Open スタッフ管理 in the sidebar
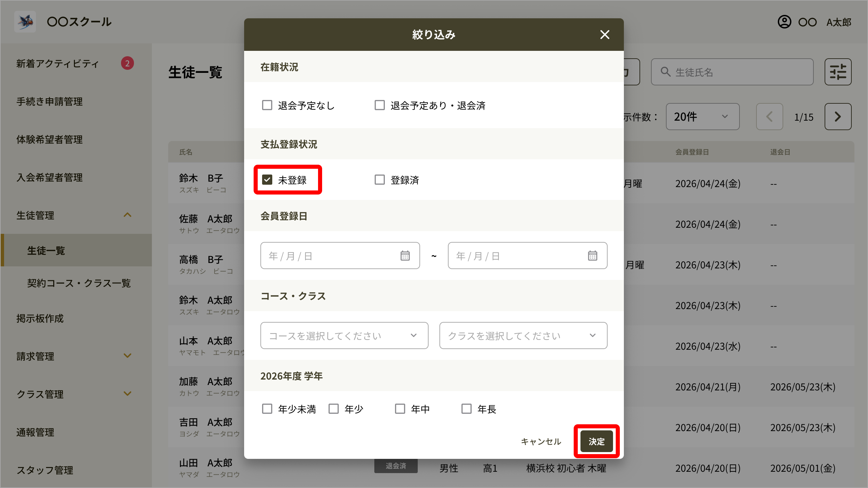This screenshot has width=868, height=488. coord(45,470)
